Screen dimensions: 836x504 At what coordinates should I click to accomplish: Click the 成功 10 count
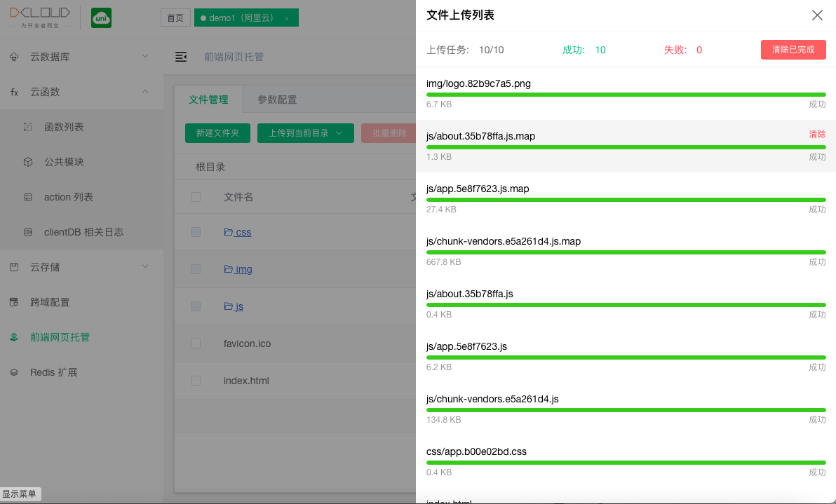coord(584,50)
